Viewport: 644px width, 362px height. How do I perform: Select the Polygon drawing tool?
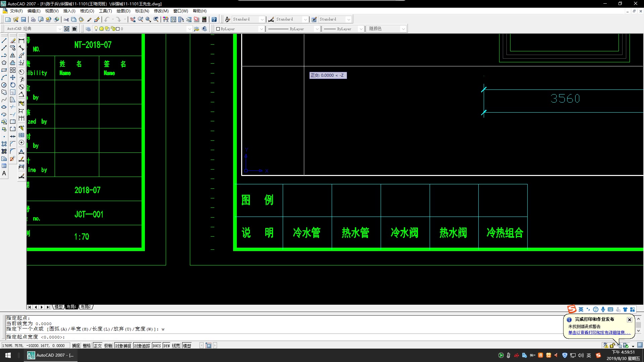coord(4,63)
